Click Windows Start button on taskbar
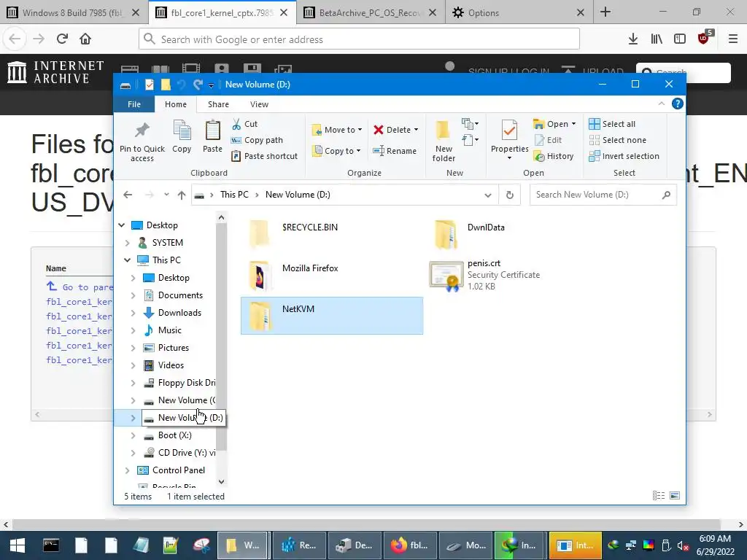The image size is (747, 560). [17, 545]
